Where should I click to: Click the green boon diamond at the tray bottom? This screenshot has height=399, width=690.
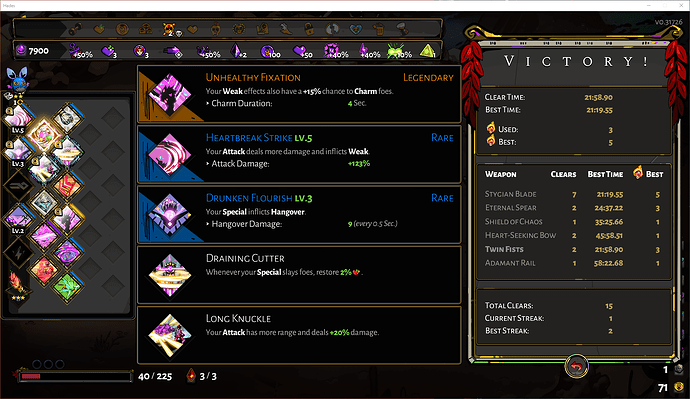(67, 287)
